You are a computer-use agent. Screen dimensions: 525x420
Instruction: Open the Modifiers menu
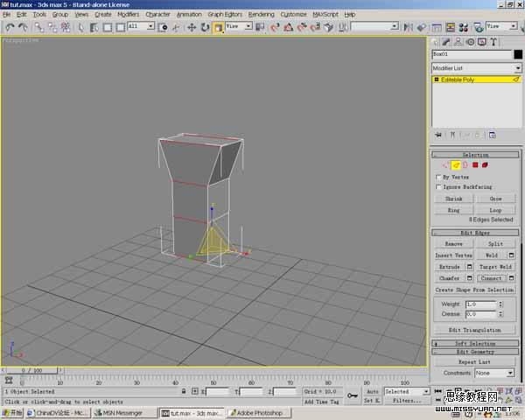click(x=129, y=14)
